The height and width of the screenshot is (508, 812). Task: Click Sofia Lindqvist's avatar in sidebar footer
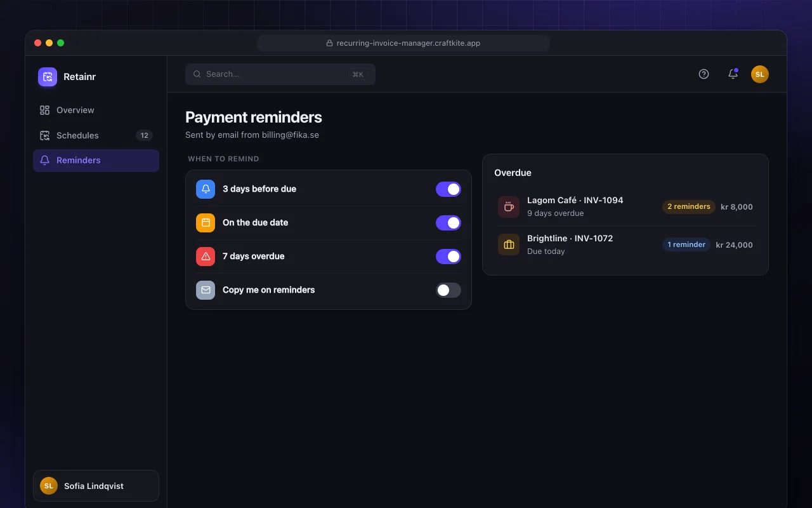49,486
